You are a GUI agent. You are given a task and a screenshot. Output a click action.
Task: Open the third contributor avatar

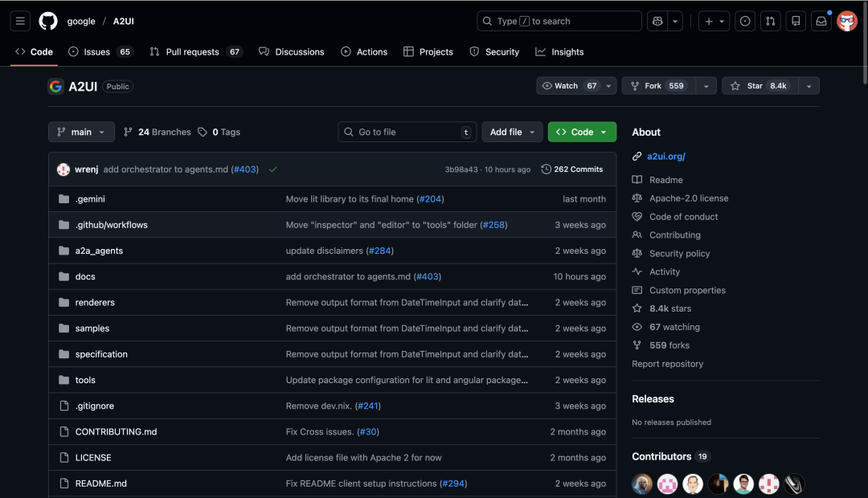coord(693,484)
